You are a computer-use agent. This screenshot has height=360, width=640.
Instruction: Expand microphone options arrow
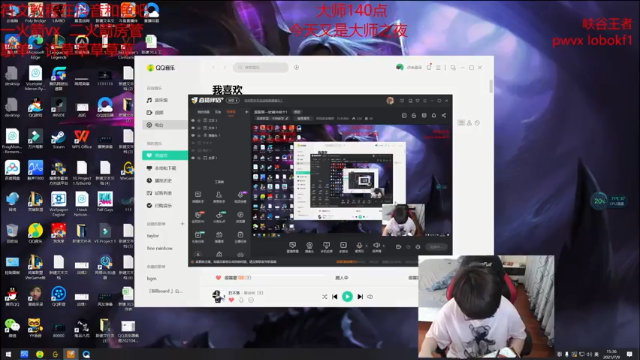pyautogui.click(x=366, y=246)
